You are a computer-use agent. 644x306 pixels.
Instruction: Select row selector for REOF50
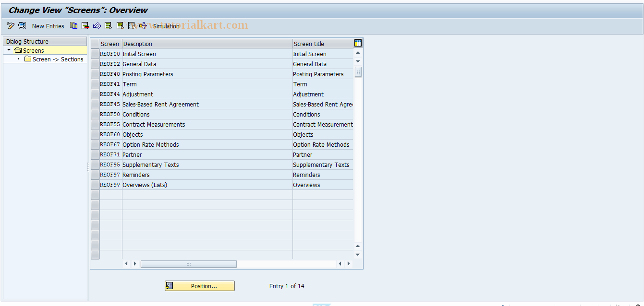95,114
